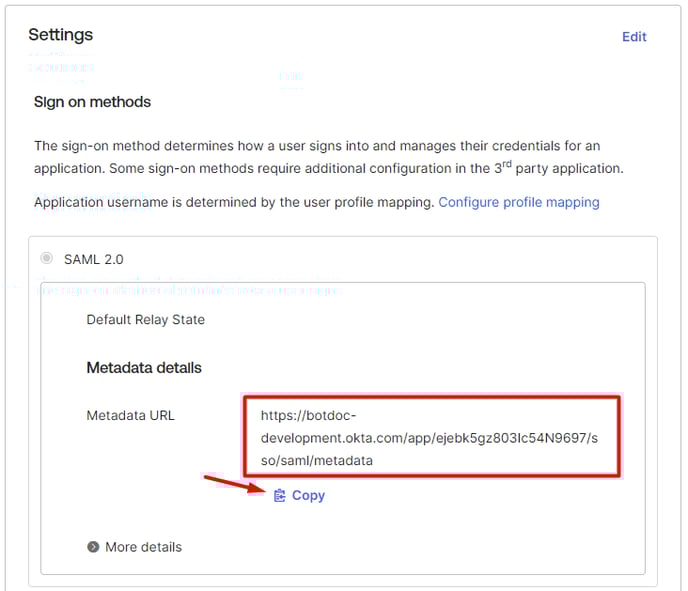The width and height of the screenshot is (688, 591).
Task: Click the Sign on methods heading
Action: (92, 102)
